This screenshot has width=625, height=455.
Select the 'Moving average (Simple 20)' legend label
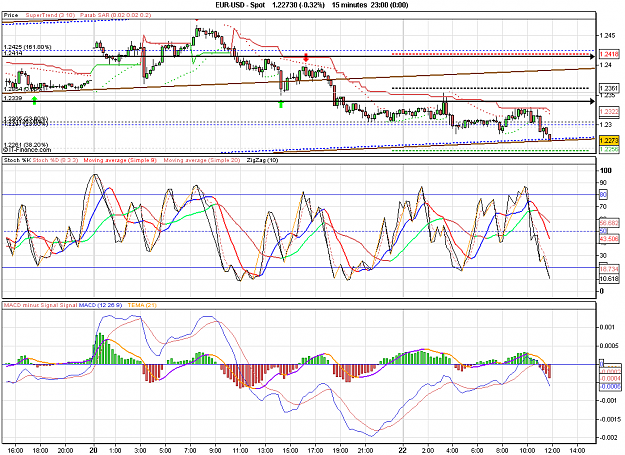[x=202, y=160]
